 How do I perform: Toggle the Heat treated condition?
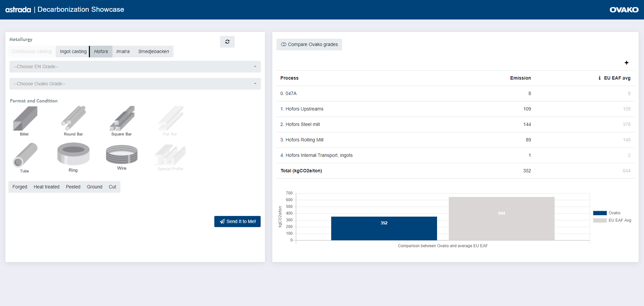46,187
